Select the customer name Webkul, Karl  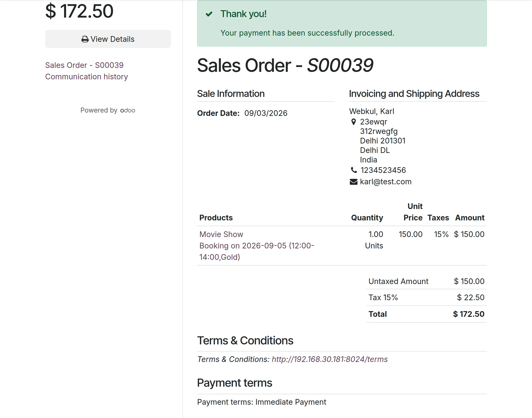tap(371, 111)
